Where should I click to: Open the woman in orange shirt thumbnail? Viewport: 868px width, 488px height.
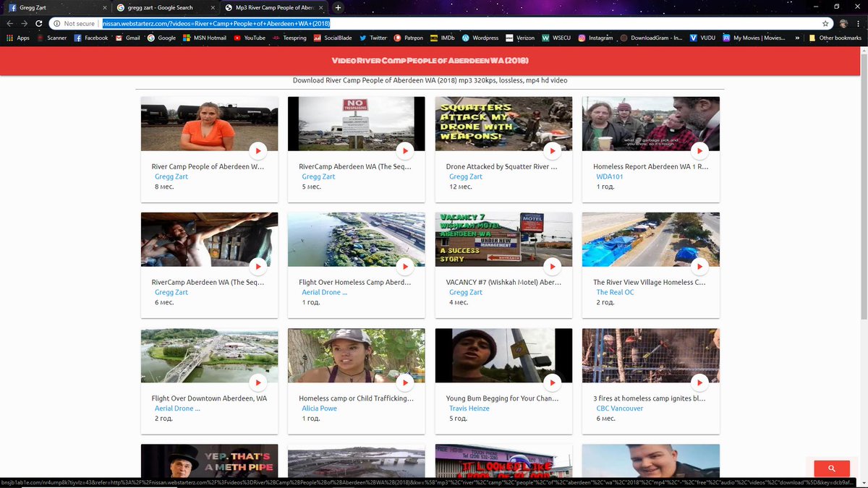209,124
